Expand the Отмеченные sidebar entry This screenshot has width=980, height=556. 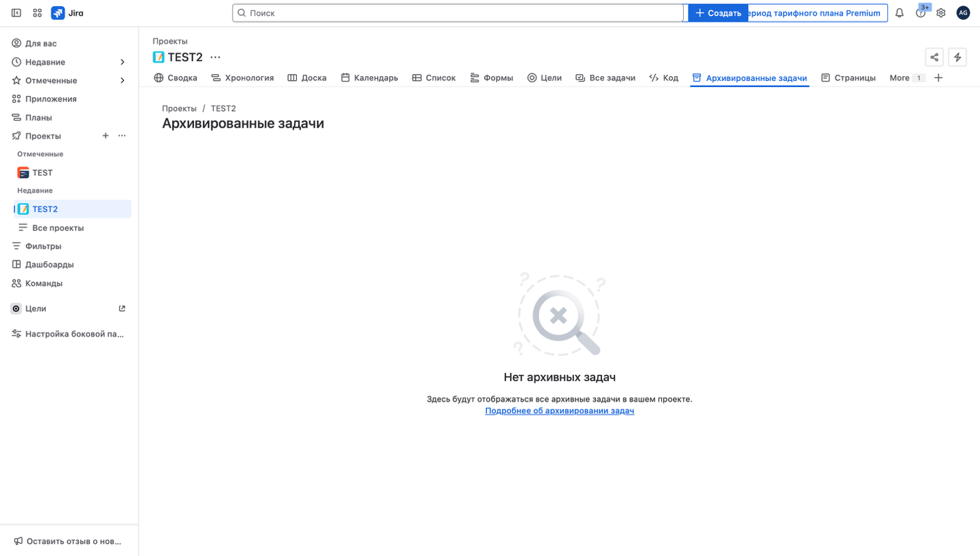pyautogui.click(x=122, y=80)
